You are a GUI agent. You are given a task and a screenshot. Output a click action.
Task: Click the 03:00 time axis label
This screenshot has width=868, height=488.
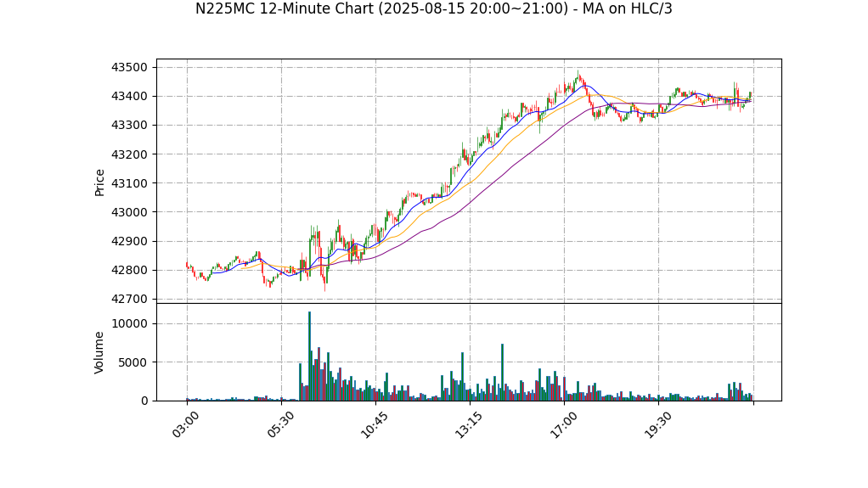pyautogui.click(x=185, y=425)
